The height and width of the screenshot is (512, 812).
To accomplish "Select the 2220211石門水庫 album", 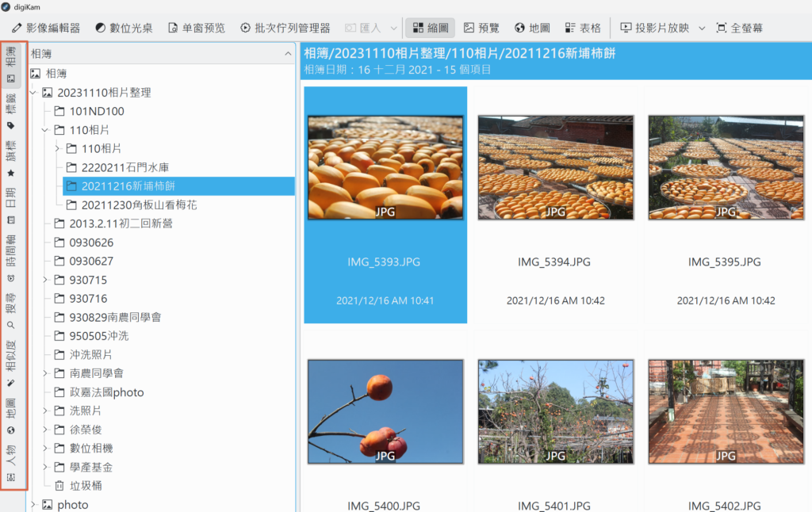I will click(x=117, y=167).
